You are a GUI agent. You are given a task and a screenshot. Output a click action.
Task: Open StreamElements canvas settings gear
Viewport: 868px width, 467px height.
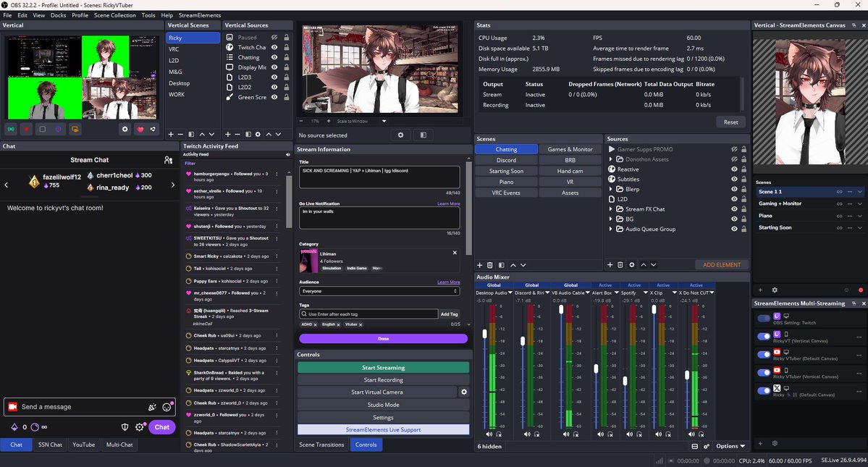pyautogui.click(x=775, y=290)
